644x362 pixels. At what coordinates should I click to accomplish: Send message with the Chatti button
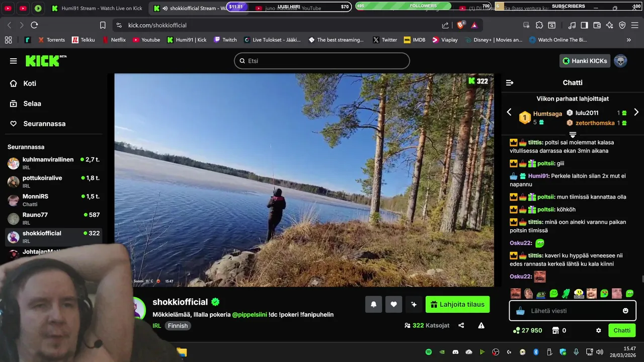click(x=622, y=330)
